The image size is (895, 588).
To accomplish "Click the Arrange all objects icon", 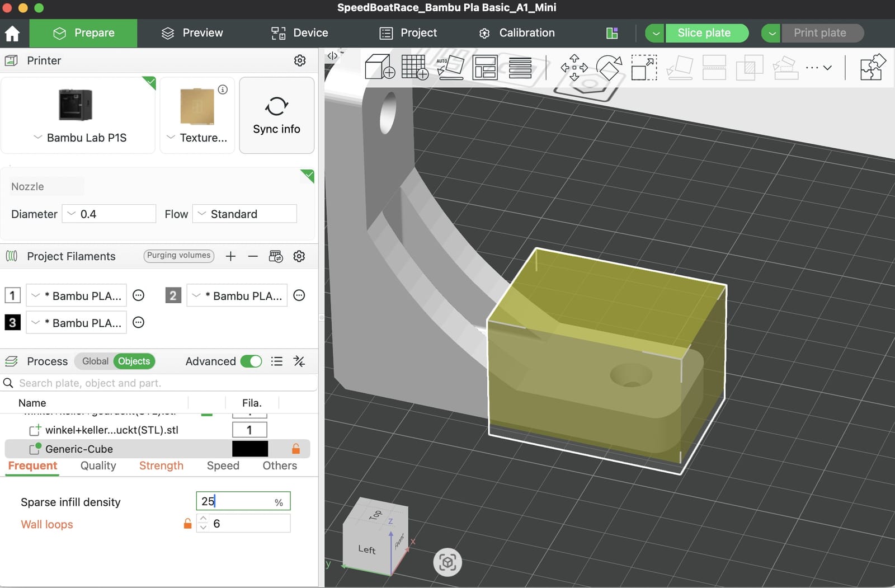I will (485, 67).
